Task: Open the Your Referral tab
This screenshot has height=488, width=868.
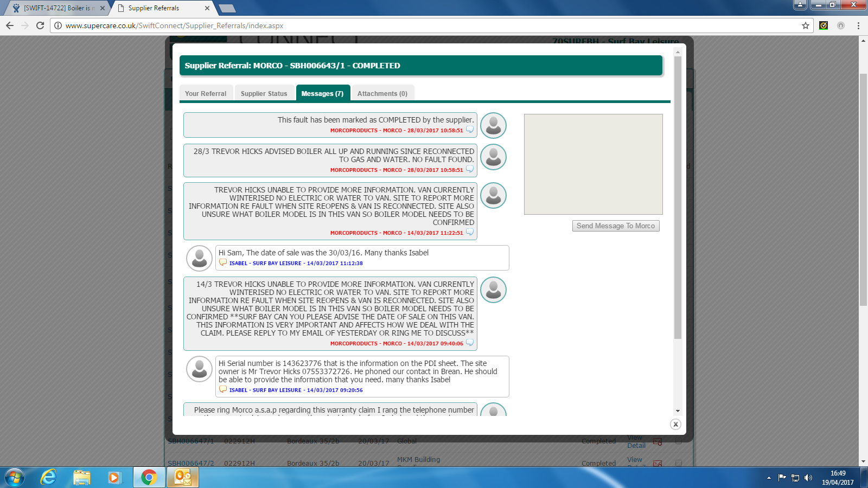Action: tap(206, 93)
